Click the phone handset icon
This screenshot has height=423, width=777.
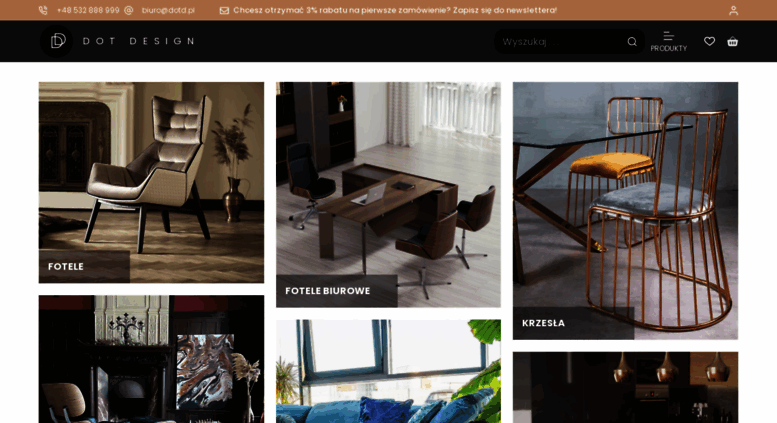pyautogui.click(x=43, y=10)
